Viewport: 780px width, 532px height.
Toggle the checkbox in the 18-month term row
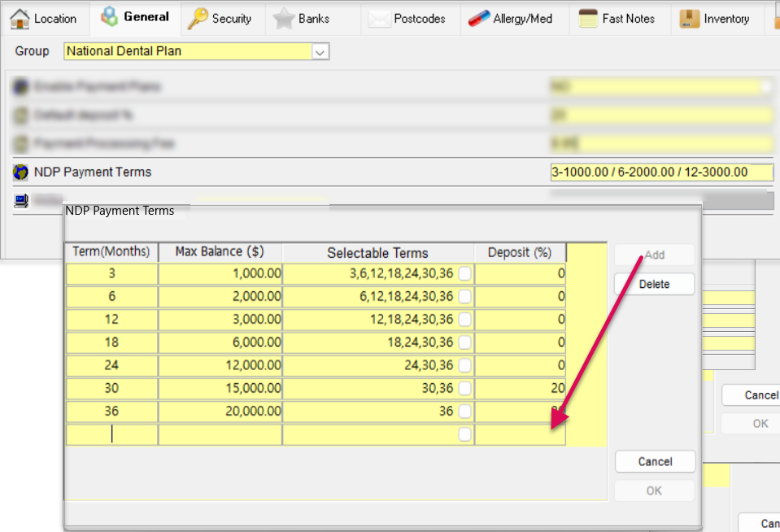tap(464, 342)
